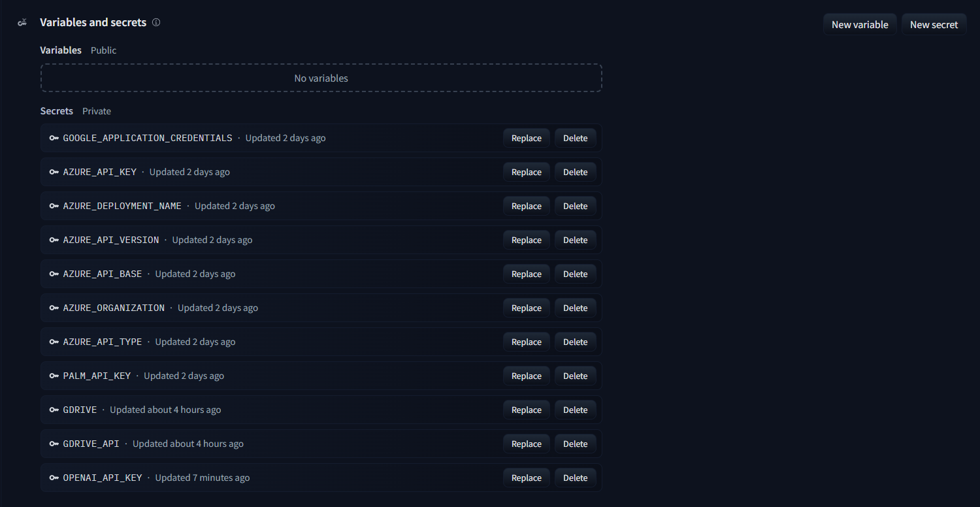Delete the AZURE_API_BASE secret

[575, 274]
